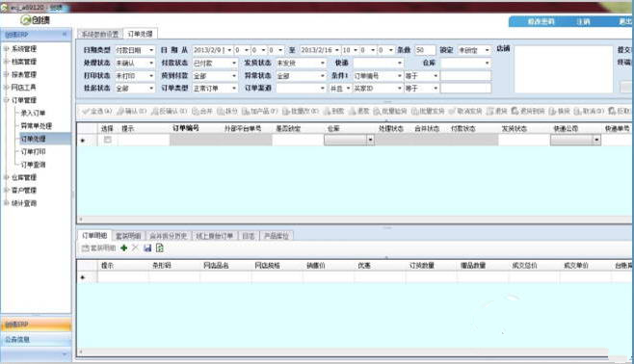
Task: Click the 退货 toolbar button
Action: click(x=497, y=111)
